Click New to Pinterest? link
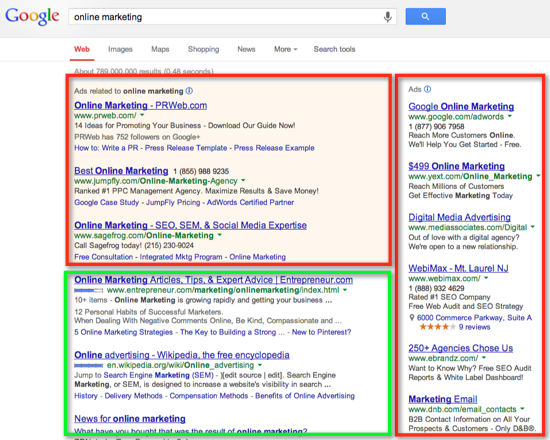550x440 pixels. (321, 332)
